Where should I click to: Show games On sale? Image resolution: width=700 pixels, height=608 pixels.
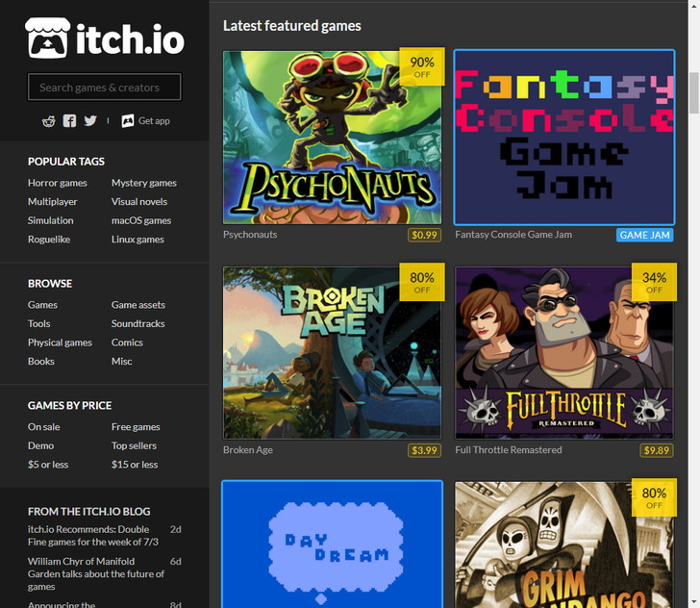[43, 427]
